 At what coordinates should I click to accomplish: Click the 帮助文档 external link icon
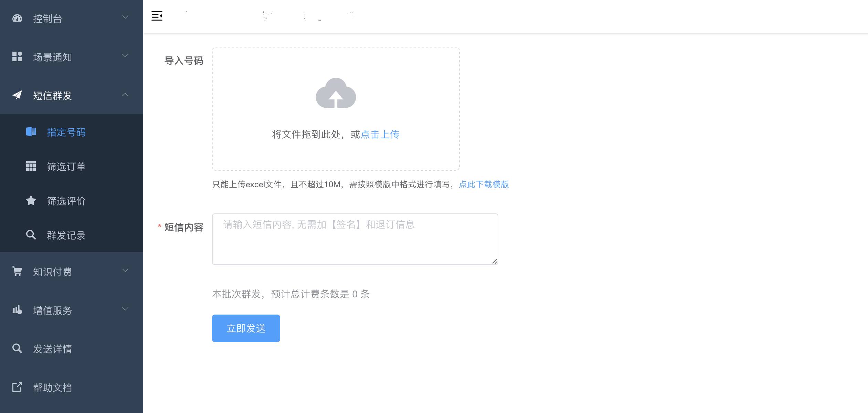(17, 387)
